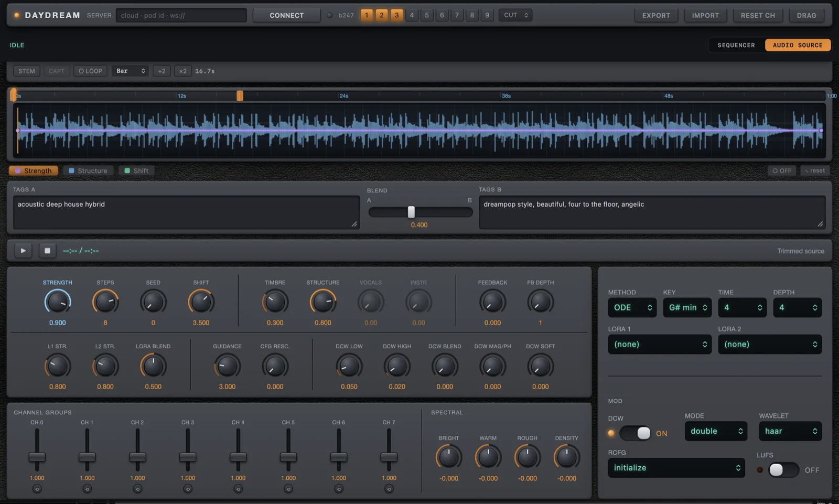Screen dimensions: 839x504
Task: Toggle slot 1 button
Action: [x=367, y=15]
